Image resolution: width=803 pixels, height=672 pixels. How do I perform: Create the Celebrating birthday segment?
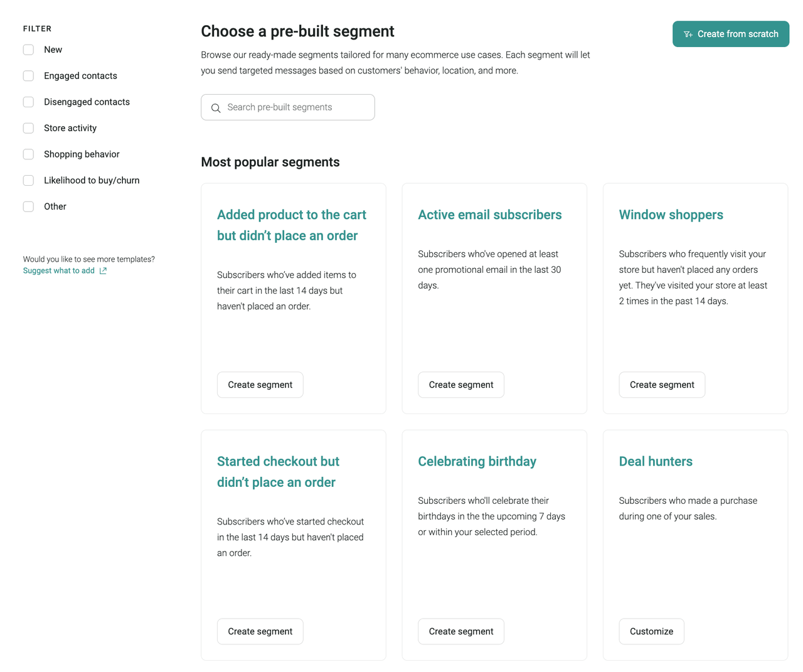tap(461, 631)
